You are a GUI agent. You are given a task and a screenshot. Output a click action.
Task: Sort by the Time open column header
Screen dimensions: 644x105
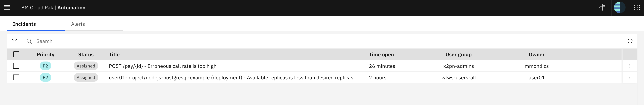pyautogui.click(x=381, y=54)
